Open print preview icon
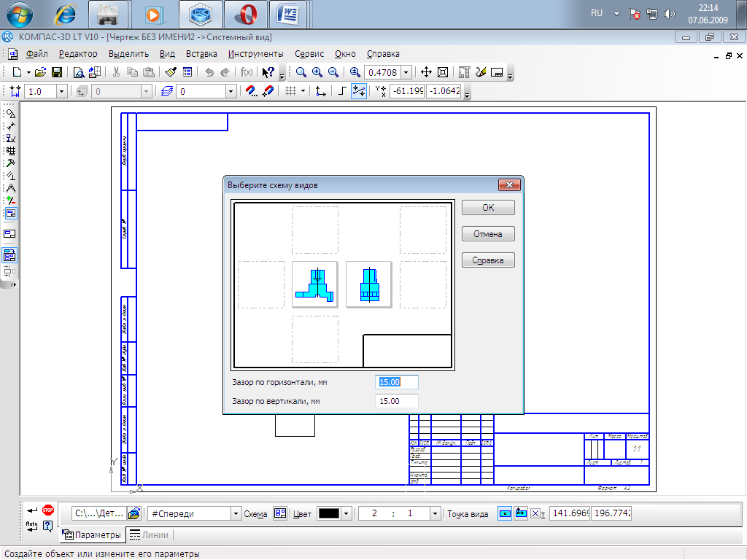 [79, 72]
